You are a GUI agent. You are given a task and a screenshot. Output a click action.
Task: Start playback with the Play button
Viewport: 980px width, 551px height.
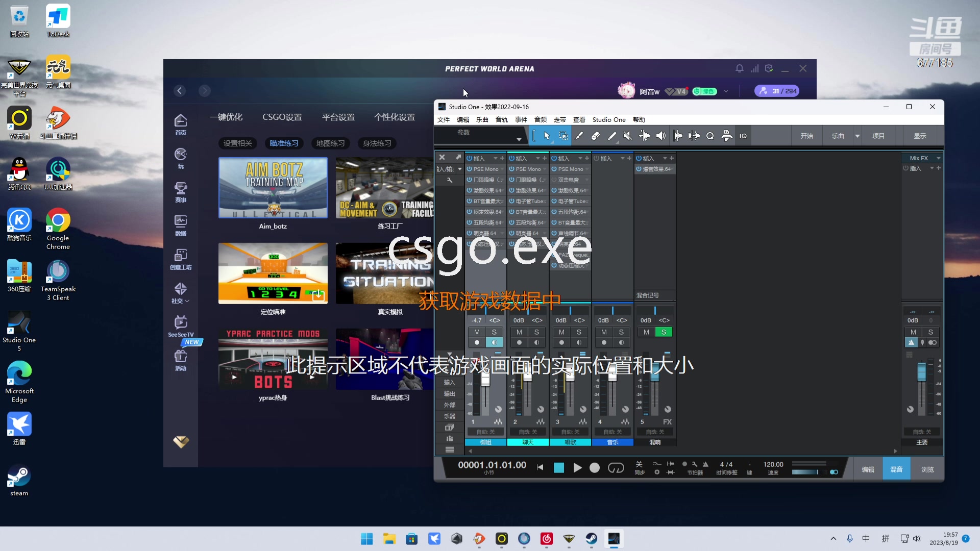(577, 468)
